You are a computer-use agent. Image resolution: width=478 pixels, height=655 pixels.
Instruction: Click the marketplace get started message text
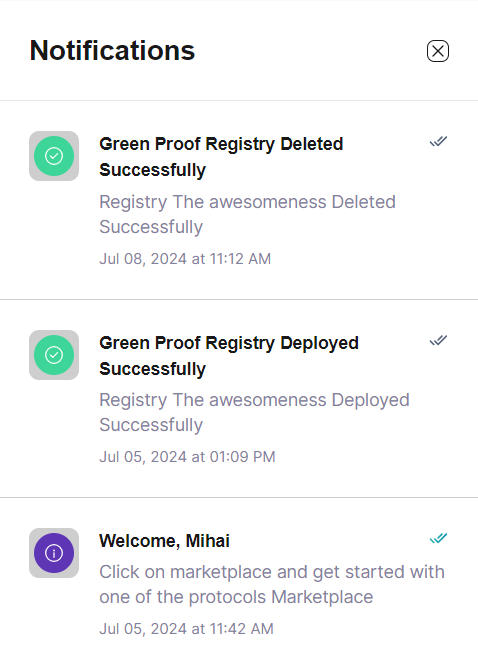coord(272,584)
